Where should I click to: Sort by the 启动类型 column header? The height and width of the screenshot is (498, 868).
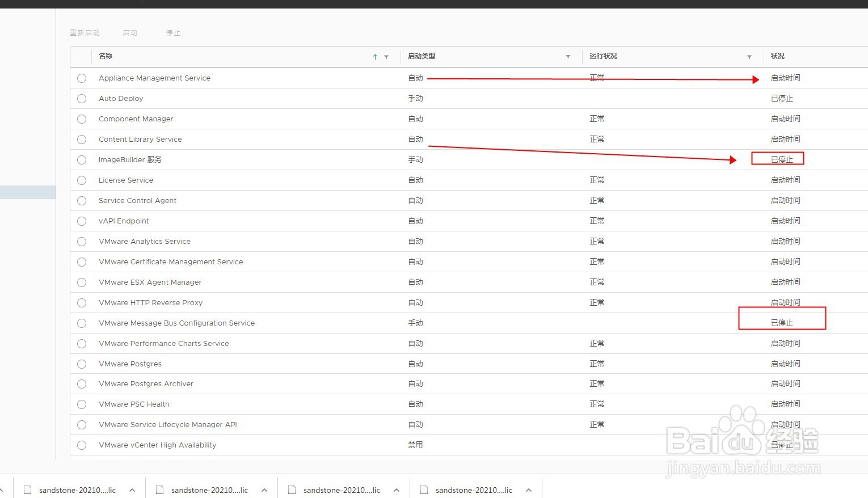click(422, 56)
